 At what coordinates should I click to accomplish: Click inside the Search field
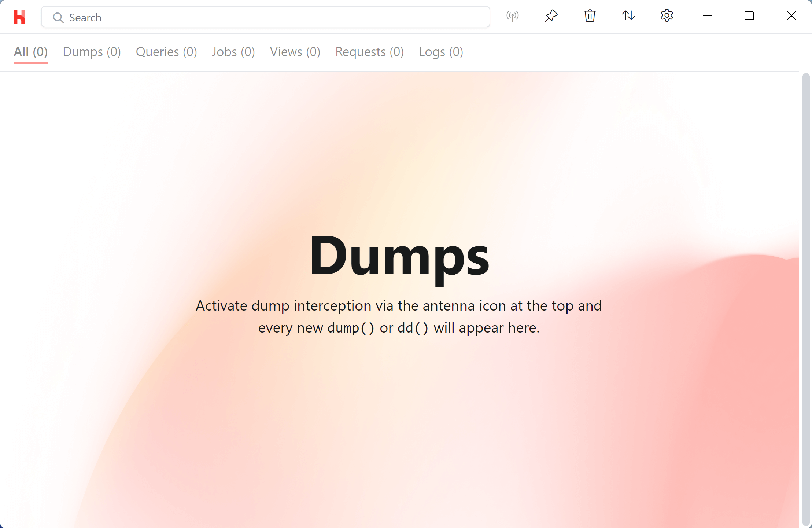[x=256, y=17]
